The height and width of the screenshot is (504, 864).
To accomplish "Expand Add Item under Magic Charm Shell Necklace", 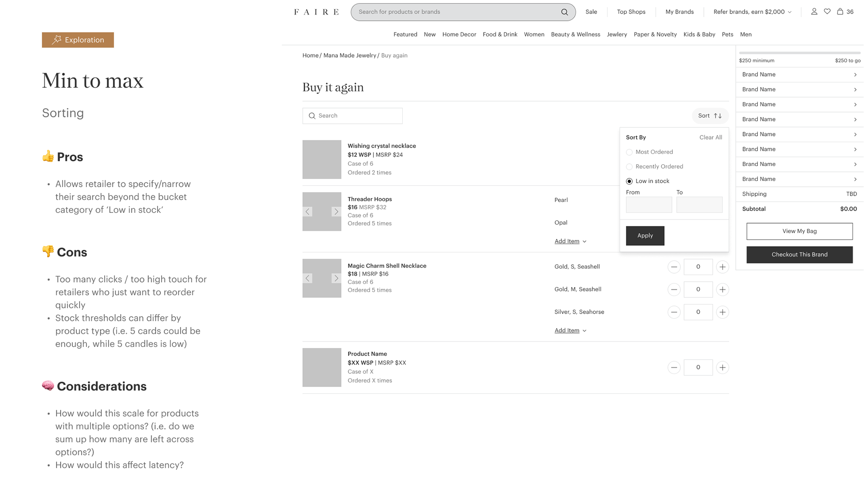I will (570, 330).
